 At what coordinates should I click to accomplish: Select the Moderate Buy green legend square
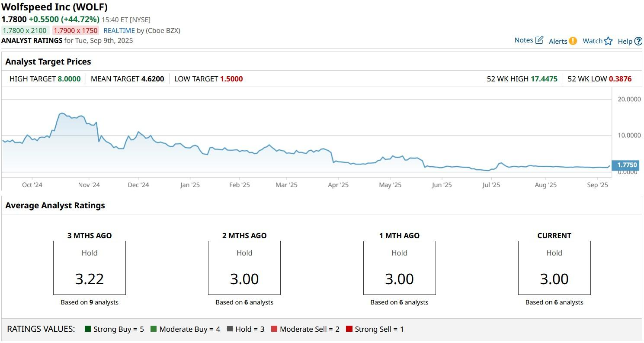click(x=155, y=329)
